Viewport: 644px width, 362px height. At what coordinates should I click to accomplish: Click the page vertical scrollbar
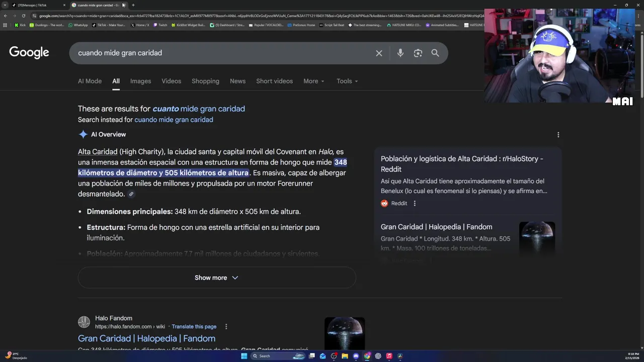(641, 65)
